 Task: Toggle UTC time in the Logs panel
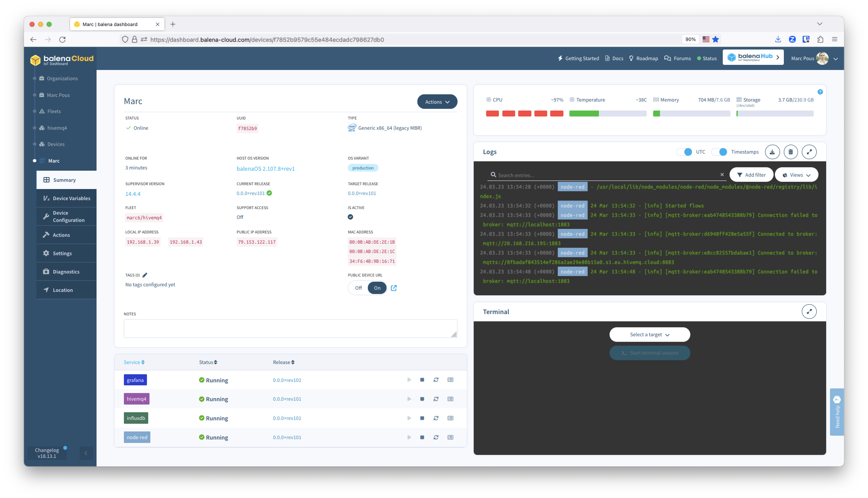[x=685, y=151]
